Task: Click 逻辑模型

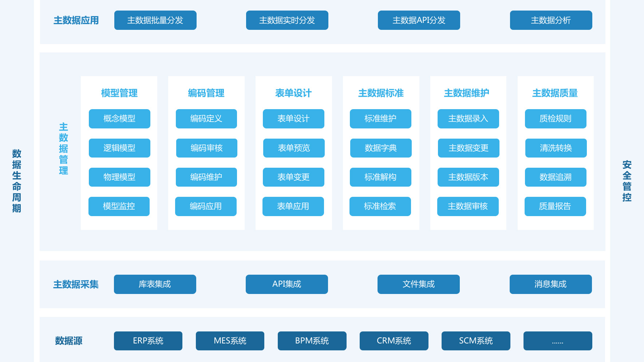Action: (119, 148)
